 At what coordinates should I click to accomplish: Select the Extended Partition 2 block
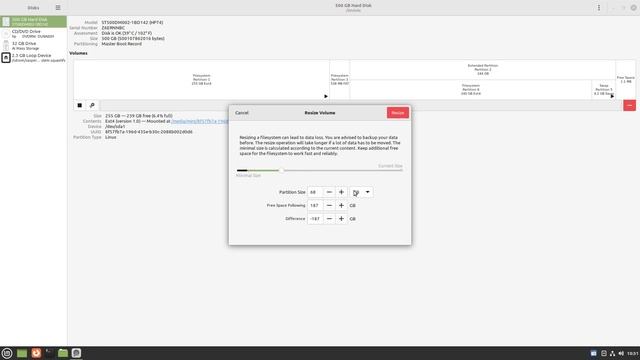pyautogui.click(x=482, y=69)
